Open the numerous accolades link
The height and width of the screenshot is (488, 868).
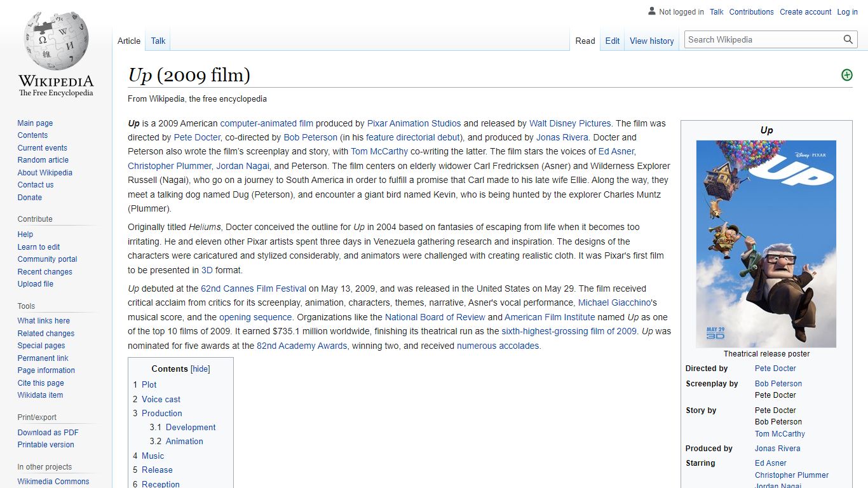498,346
